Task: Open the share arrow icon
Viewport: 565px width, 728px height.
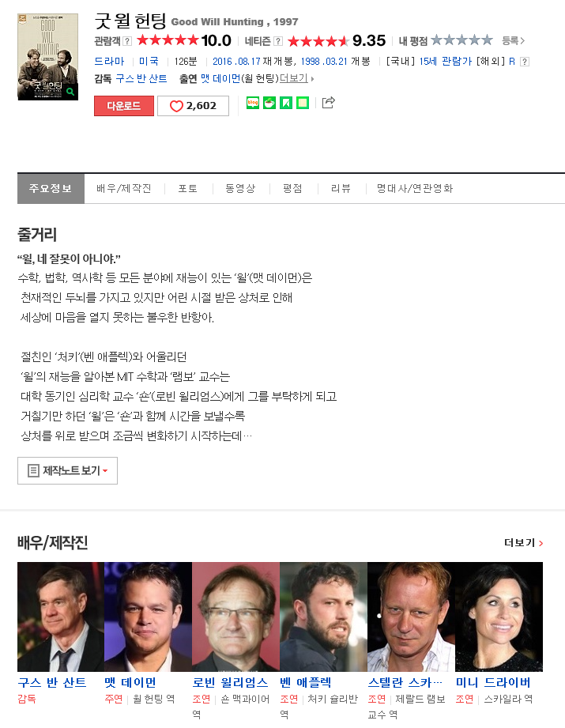Action: [x=328, y=102]
